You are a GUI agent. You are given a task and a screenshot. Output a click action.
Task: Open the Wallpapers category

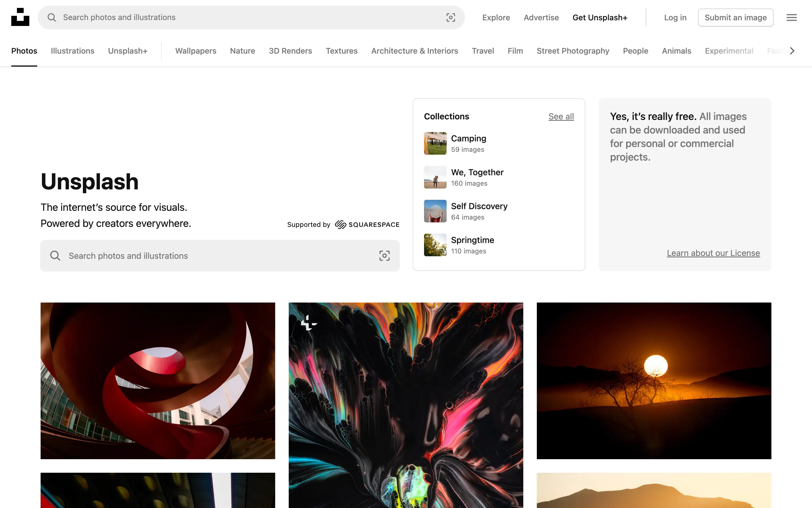click(x=196, y=51)
